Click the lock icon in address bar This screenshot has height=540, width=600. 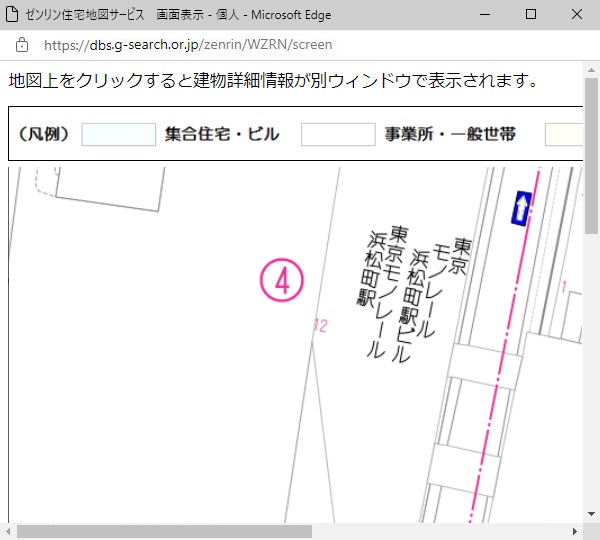[22, 45]
